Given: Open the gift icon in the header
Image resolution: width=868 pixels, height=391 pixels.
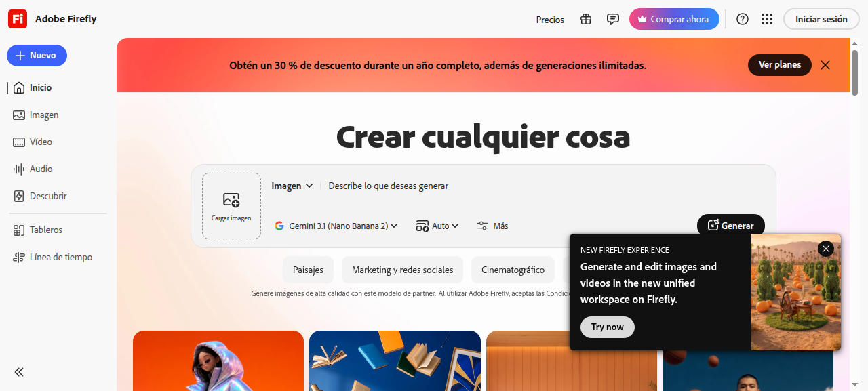Looking at the screenshot, I should point(586,19).
